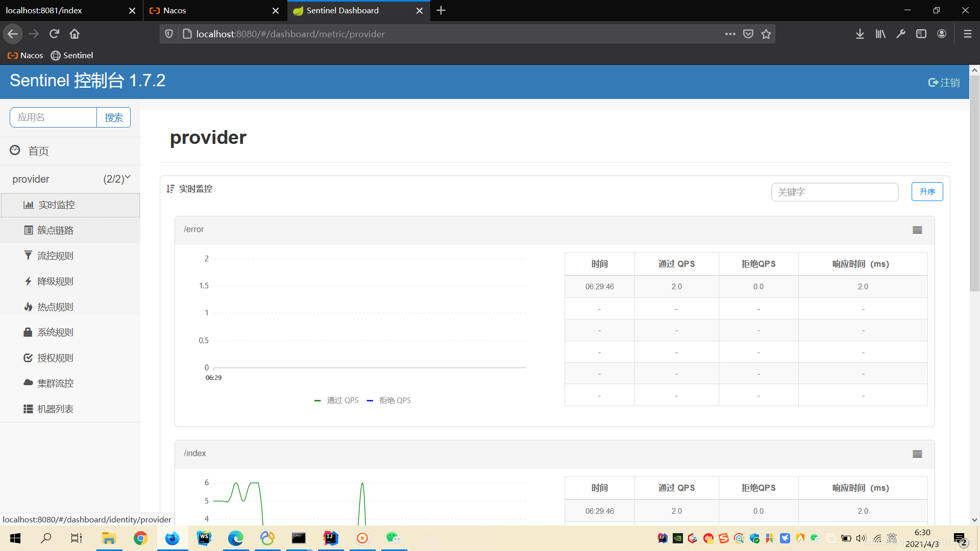
Task: Open the /index chart hamburger menu
Action: point(917,454)
